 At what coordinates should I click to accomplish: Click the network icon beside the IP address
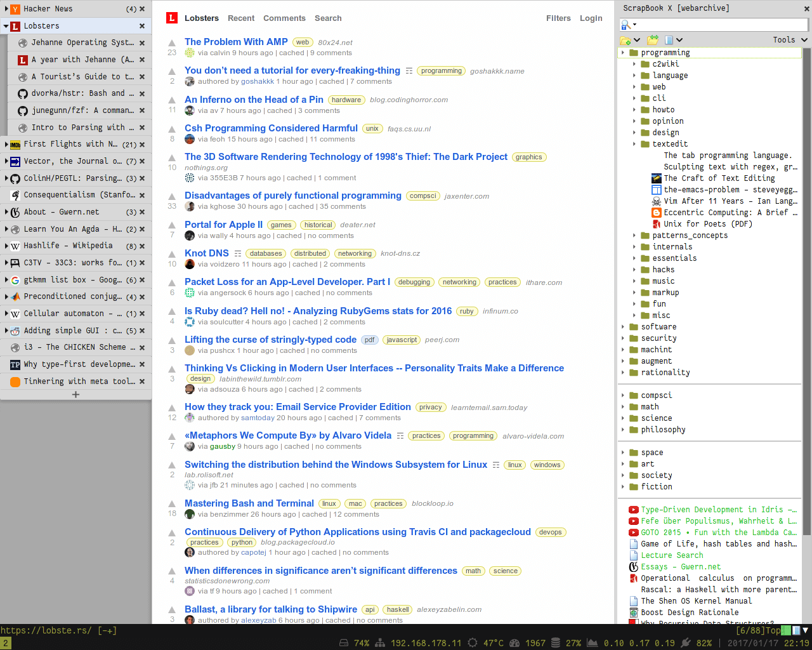(x=380, y=643)
